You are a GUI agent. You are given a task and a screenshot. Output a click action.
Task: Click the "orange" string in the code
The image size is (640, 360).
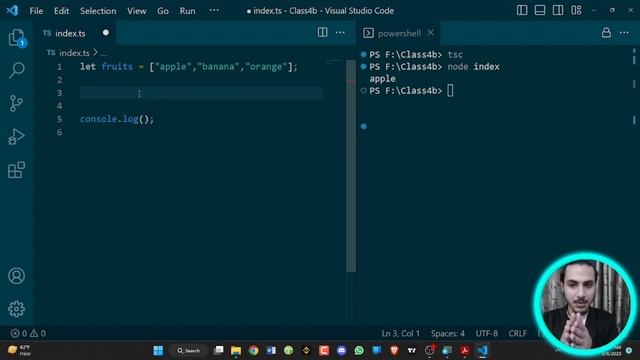pos(266,67)
